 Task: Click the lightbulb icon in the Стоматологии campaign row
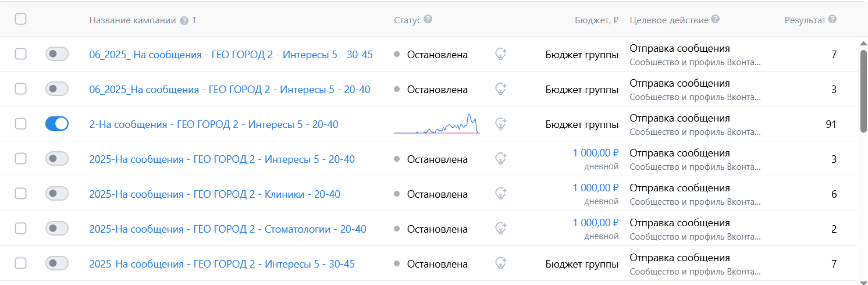500,229
